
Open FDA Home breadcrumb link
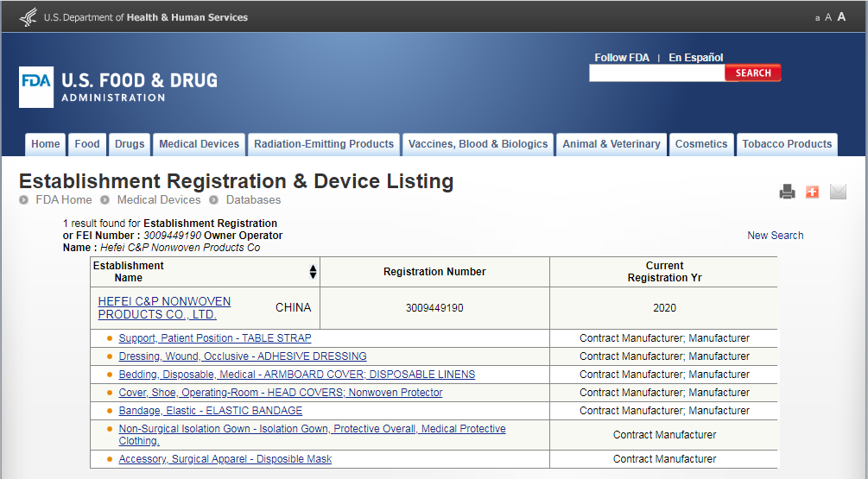point(64,200)
